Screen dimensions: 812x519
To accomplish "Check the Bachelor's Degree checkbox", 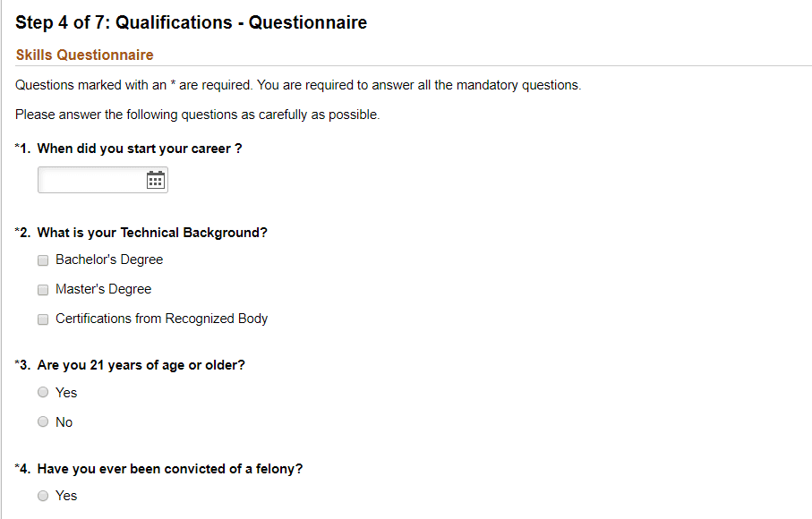I will 43,260.
